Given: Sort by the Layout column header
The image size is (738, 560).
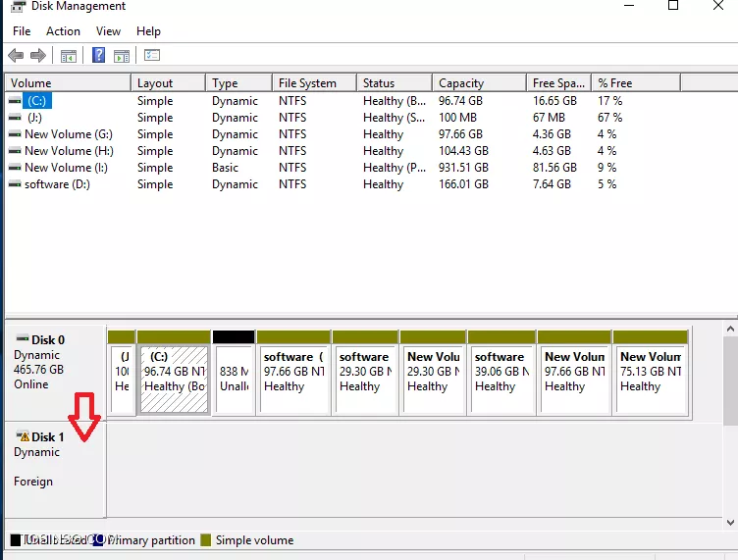Looking at the screenshot, I should [169, 82].
